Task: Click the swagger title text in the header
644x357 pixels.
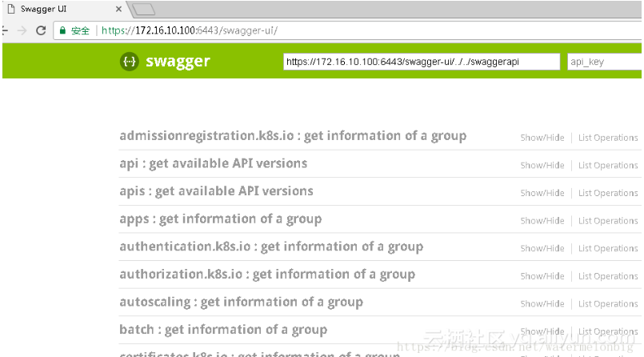Action: pyautogui.click(x=178, y=62)
